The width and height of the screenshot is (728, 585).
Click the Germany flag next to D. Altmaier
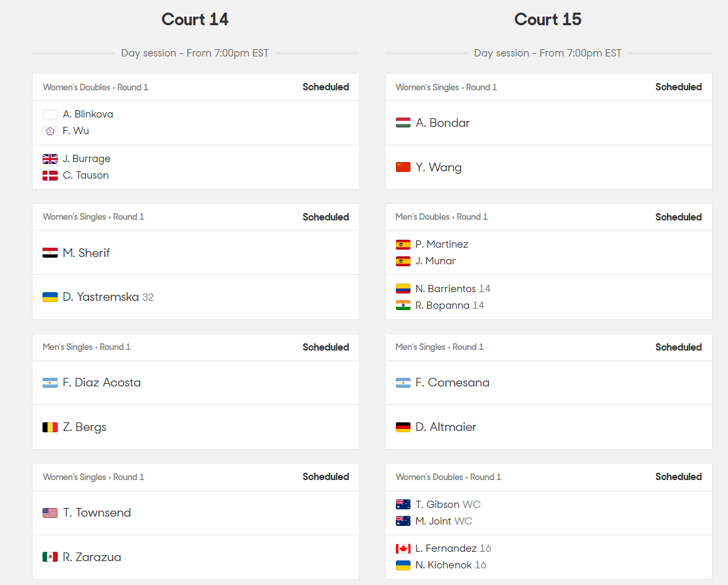coord(403,427)
